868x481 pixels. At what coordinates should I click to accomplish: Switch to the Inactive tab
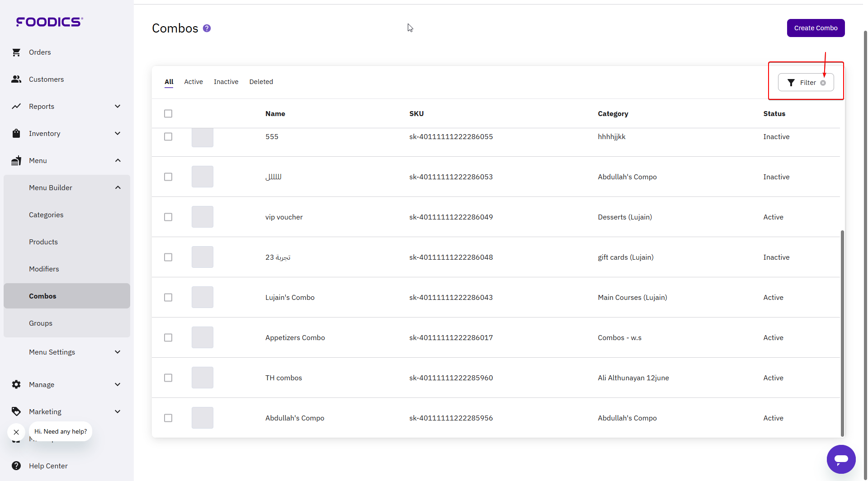click(226, 82)
